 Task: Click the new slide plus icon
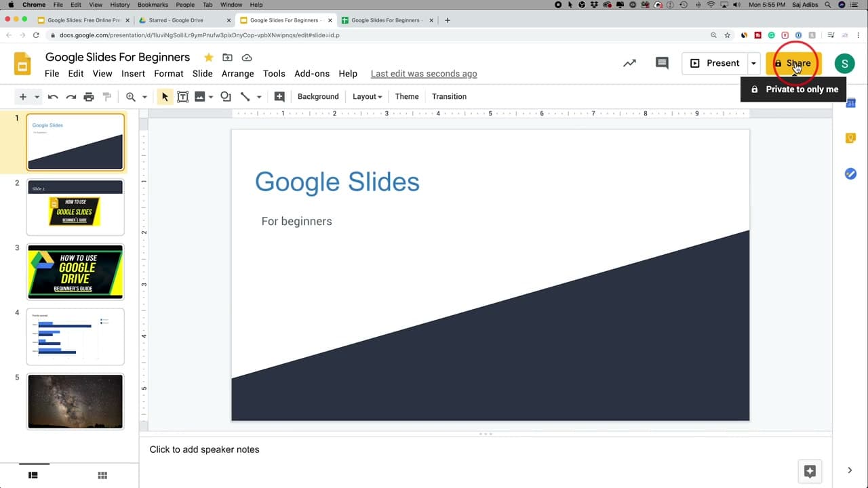click(22, 97)
